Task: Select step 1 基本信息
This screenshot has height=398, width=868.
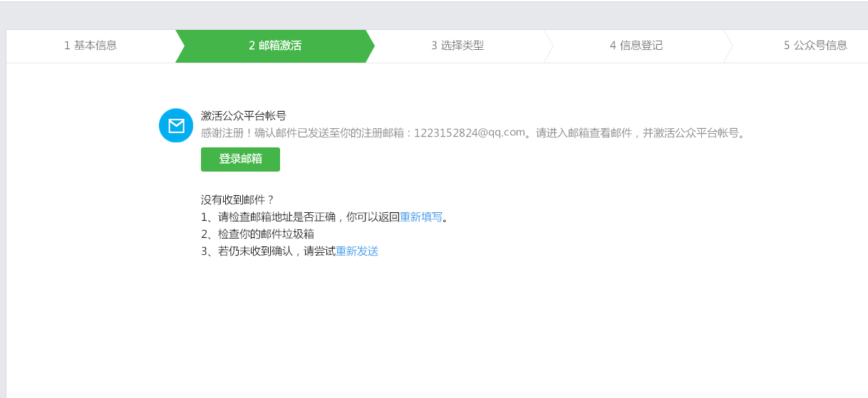Action: click(x=91, y=46)
